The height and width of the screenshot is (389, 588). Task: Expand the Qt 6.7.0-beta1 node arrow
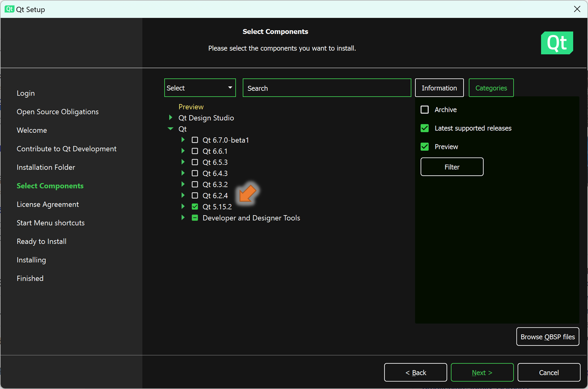[183, 139]
